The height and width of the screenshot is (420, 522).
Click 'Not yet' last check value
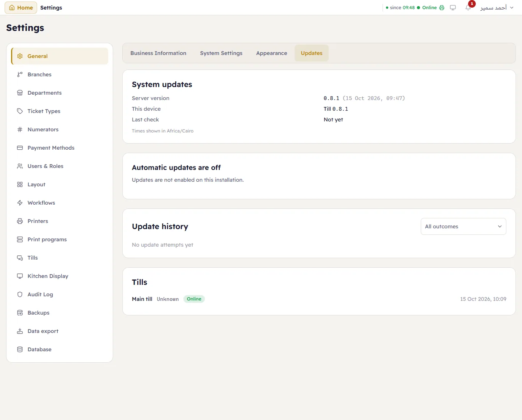coord(333,120)
